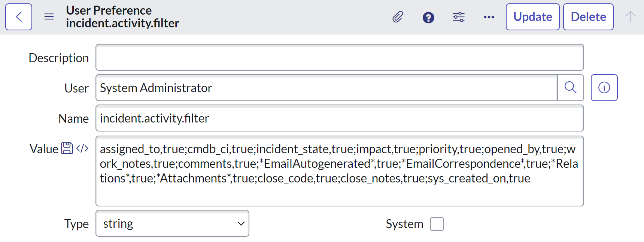Check the System checkbox
Viewport: 644px width, 242px height.
pyautogui.click(x=437, y=224)
